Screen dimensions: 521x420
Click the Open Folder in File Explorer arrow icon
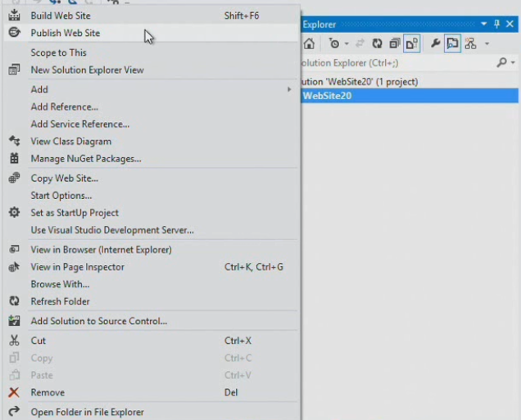pyautogui.click(x=14, y=412)
